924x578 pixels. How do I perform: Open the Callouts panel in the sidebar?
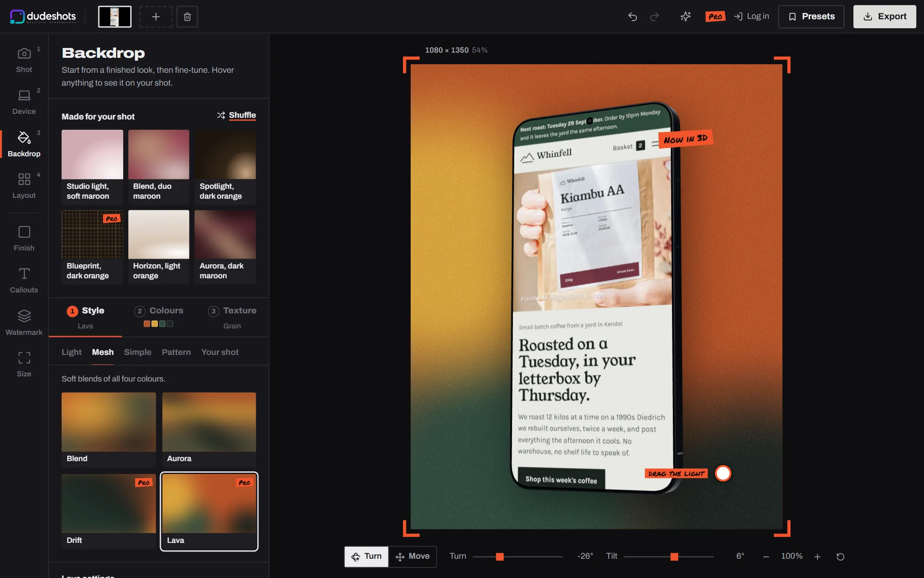(24, 280)
